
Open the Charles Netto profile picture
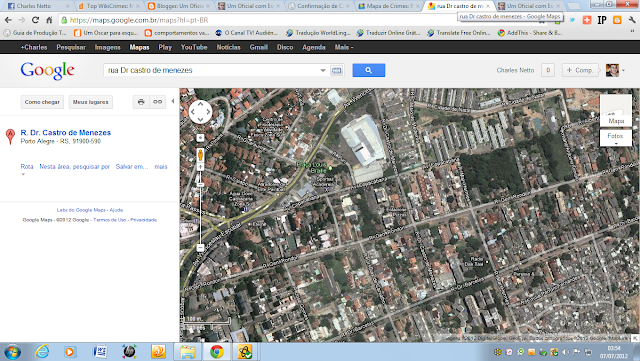(x=612, y=70)
